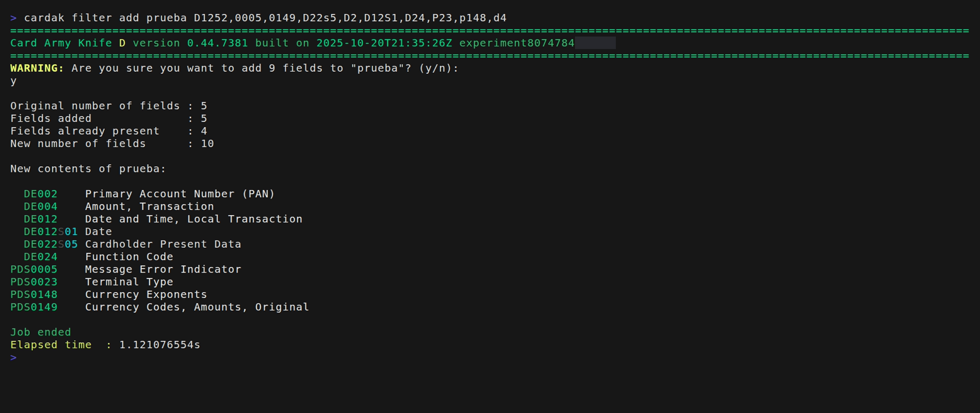Click the PDS0149 field code
This screenshot has width=980, height=413.
coord(34,307)
